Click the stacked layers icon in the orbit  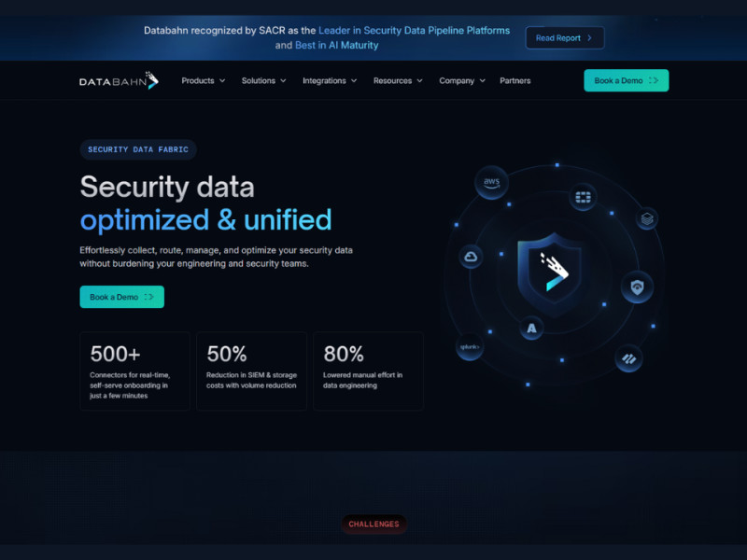(646, 218)
